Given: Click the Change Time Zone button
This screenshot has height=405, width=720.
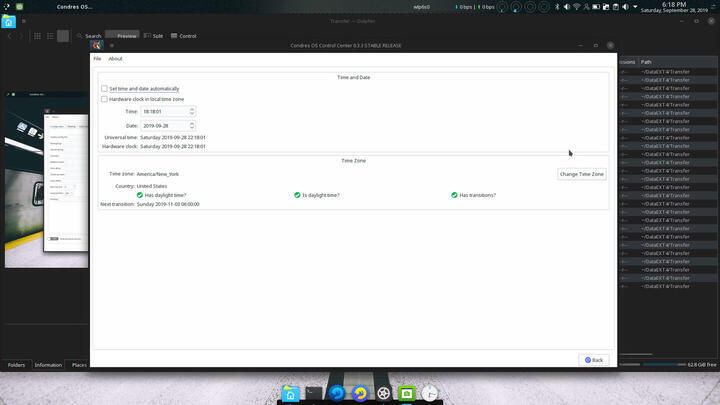Looking at the screenshot, I should (x=581, y=174).
